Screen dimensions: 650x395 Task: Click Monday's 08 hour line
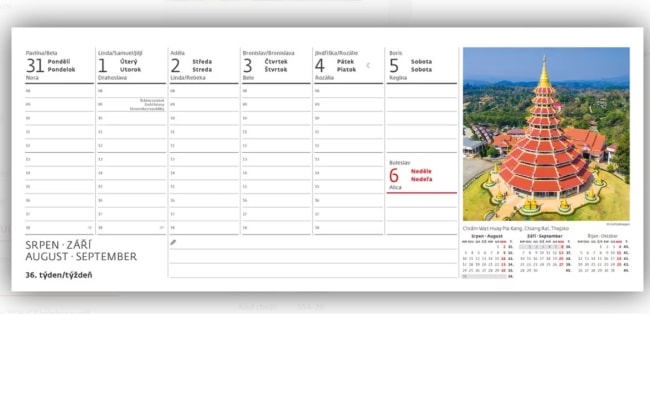coord(59,91)
